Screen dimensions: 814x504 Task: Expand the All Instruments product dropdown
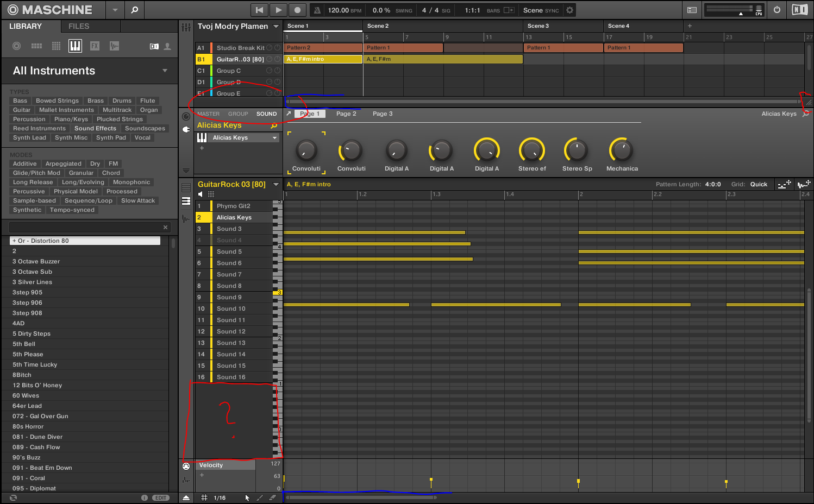[165, 71]
